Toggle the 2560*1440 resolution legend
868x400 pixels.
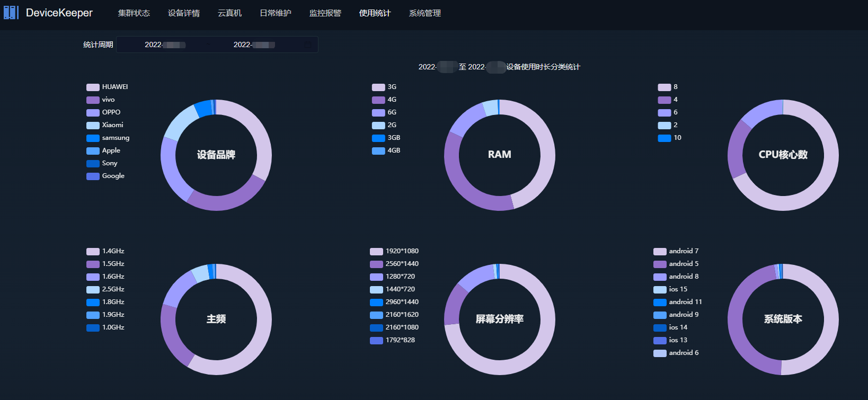394,264
